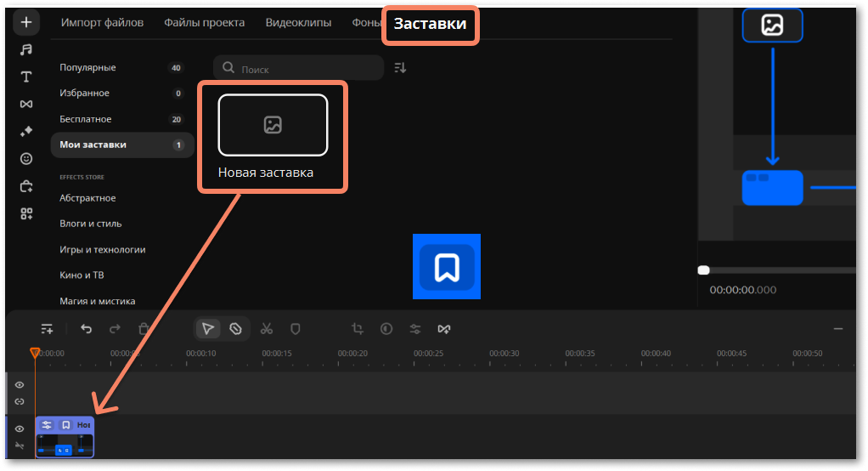Open the Transitions panel in sidebar

tap(26, 104)
